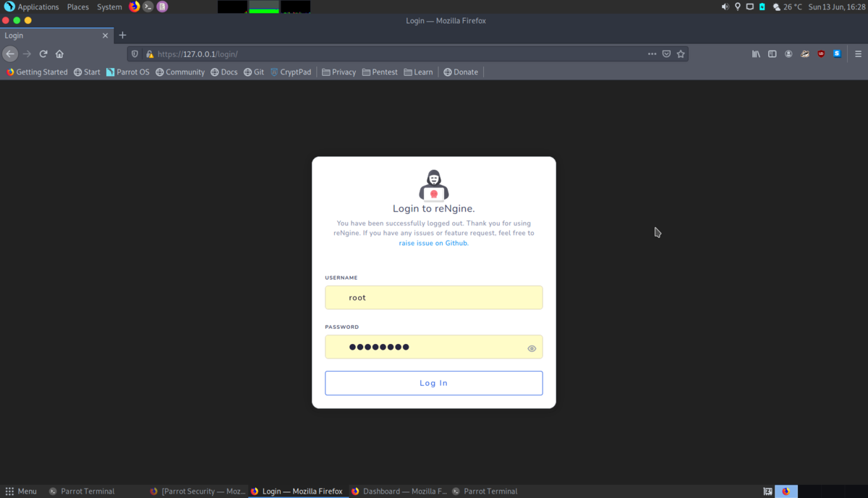
Task: Open the Docs bookmark
Action: 224,72
